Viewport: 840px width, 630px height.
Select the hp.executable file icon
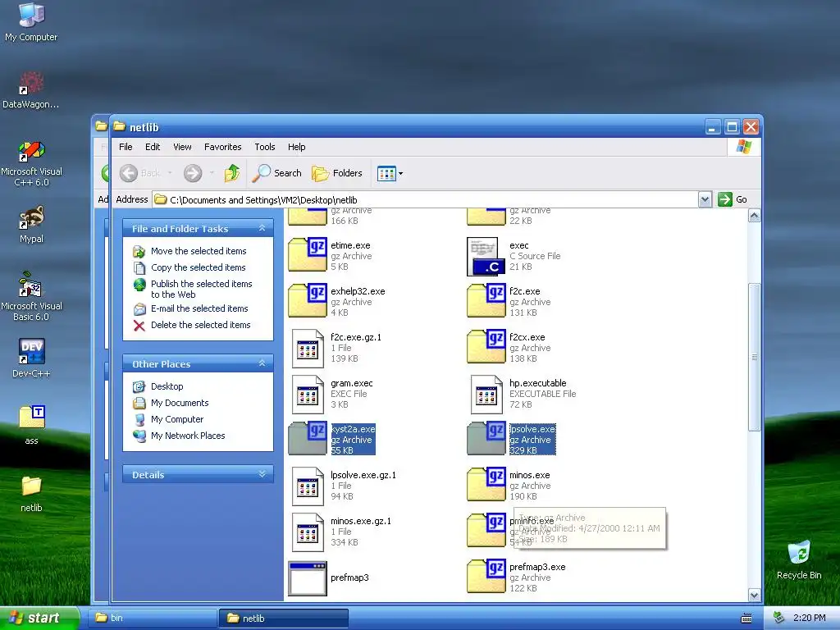point(486,395)
